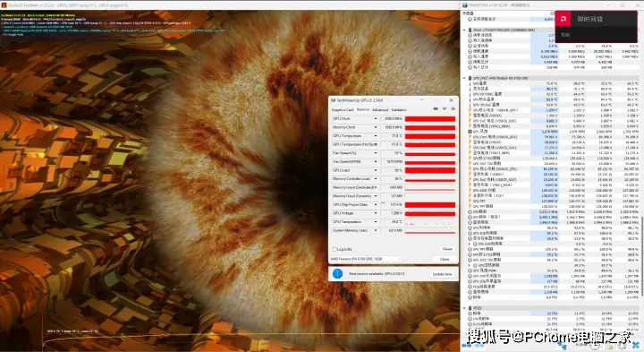Open the GPU Load sensor dropdown
The height and width of the screenshot is (352, 644).
(x=376, y=170)
